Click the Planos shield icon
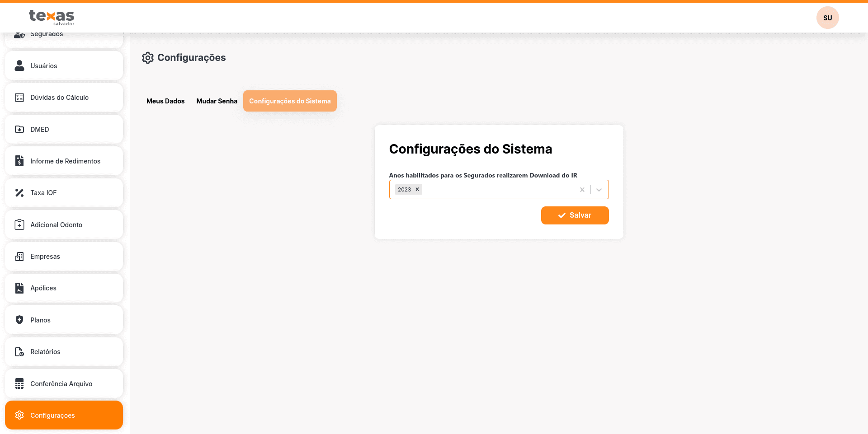This screenshot has width=868, height=434. 19,320
